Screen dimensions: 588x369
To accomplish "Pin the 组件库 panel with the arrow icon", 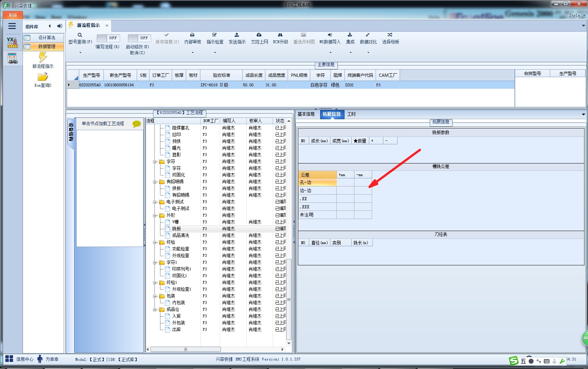I will (59, 26).
